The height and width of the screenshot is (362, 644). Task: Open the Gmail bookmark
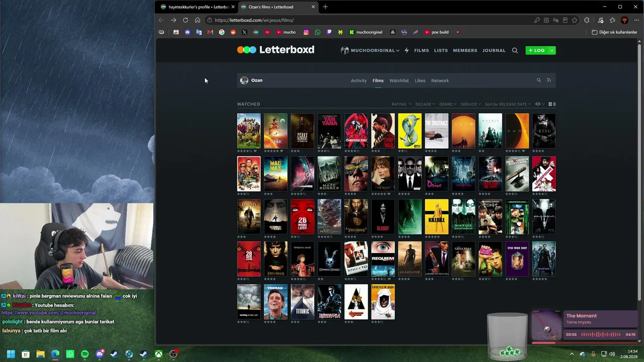coord(210,32)
